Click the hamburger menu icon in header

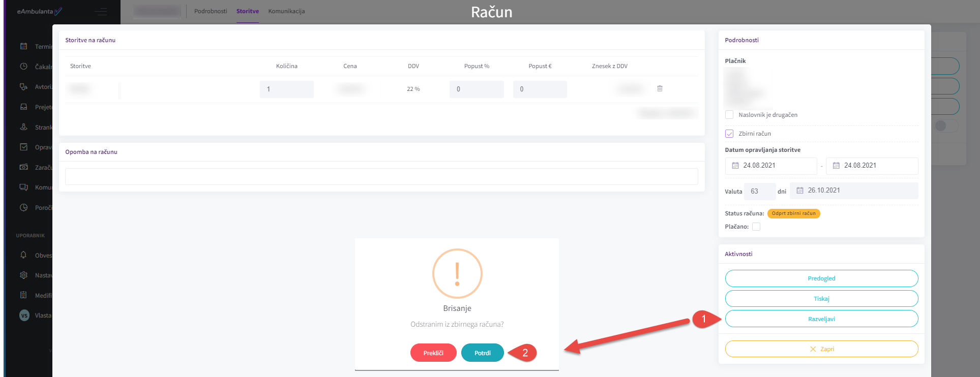coord(101,12)
